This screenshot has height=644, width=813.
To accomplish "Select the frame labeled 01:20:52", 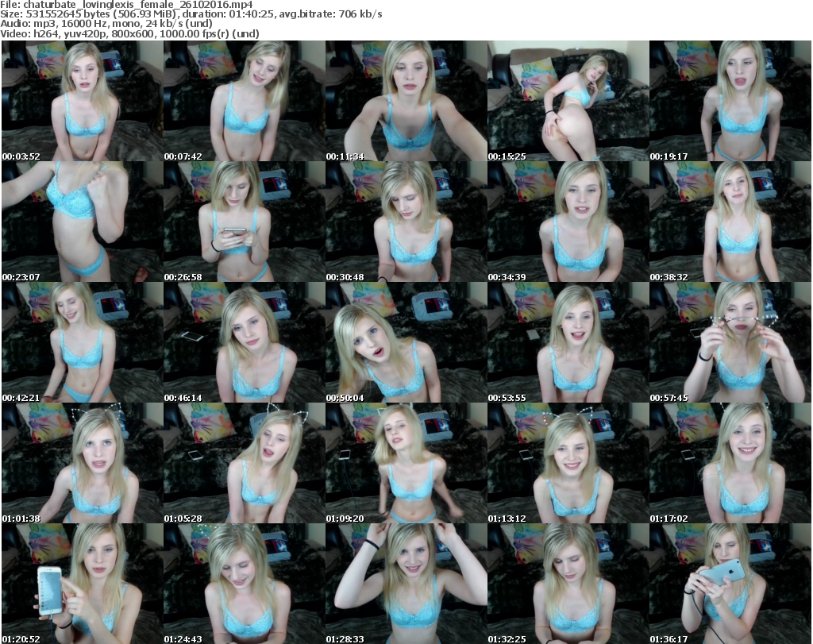I will [x=83, y=584].
